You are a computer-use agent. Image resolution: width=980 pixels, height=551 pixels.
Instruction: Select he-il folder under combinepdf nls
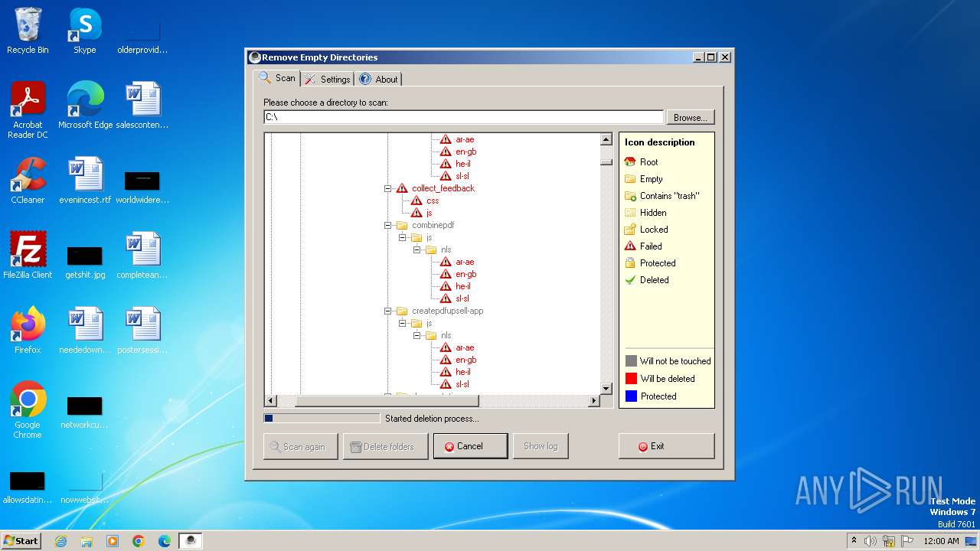tap(463, 286)
